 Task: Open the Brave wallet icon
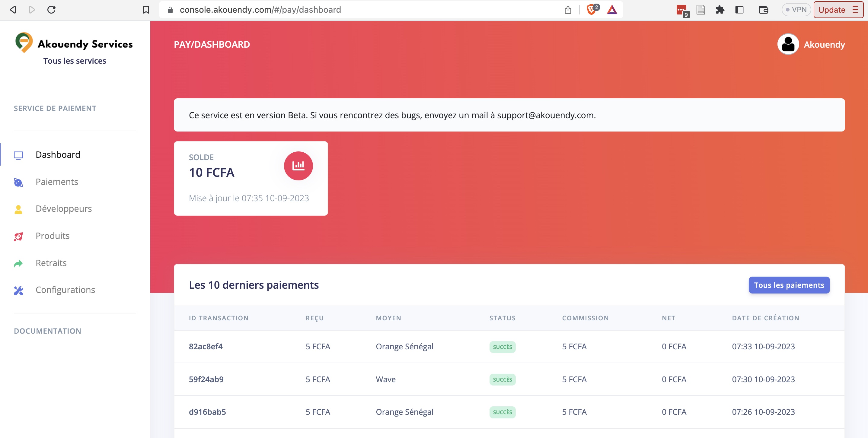click(x=763, y=10)
